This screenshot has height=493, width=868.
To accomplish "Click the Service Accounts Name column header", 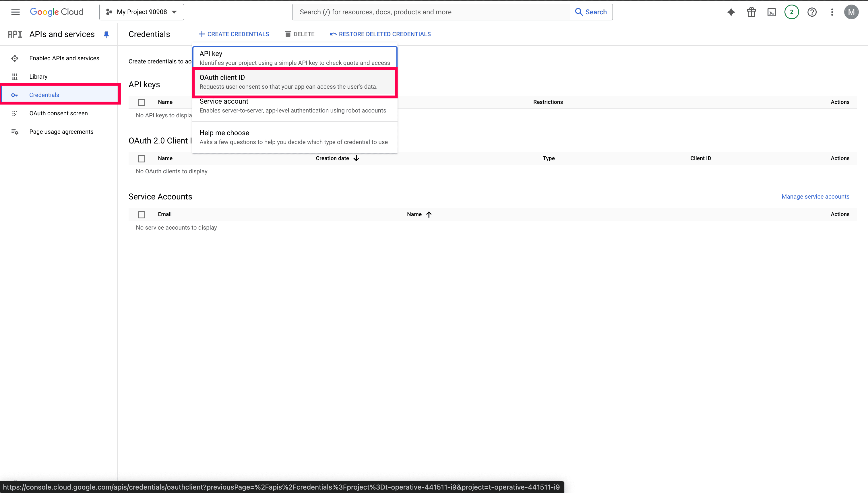I will [414, 214].
